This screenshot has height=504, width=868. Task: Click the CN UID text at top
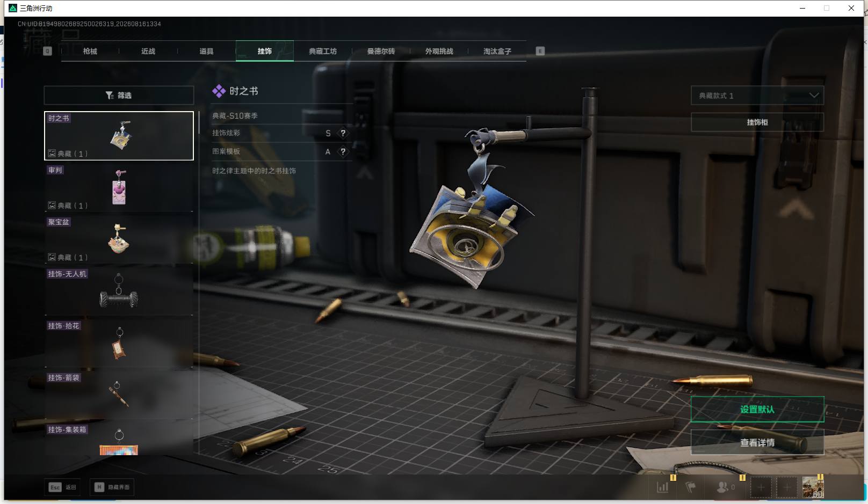pyautogui.click(x=89, y=24)
